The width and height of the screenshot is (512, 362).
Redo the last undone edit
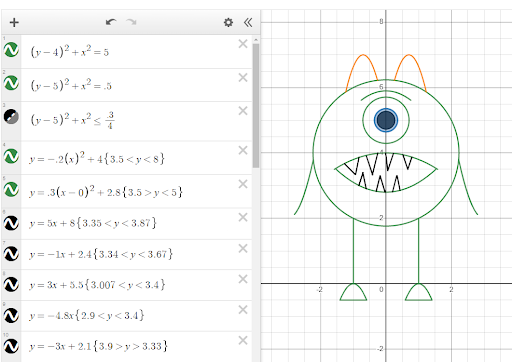(131, 22)
